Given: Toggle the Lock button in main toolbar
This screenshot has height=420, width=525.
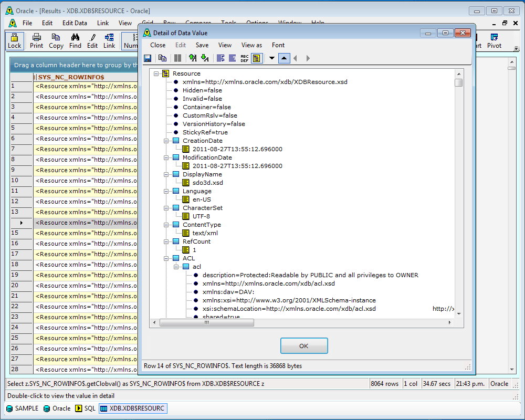Looking at the screenshot, I should 14,41.
